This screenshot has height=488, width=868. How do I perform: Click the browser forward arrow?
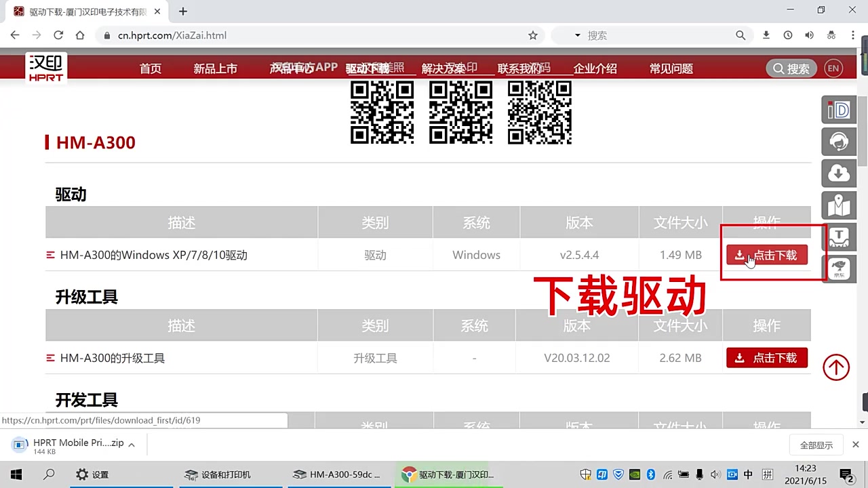(37, 35)
